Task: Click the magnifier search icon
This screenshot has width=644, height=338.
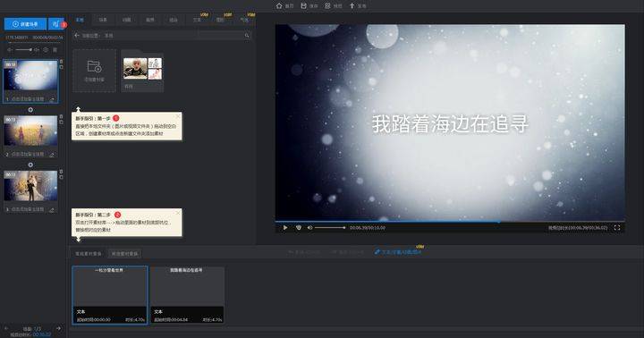Action: [x=247, y=36]
